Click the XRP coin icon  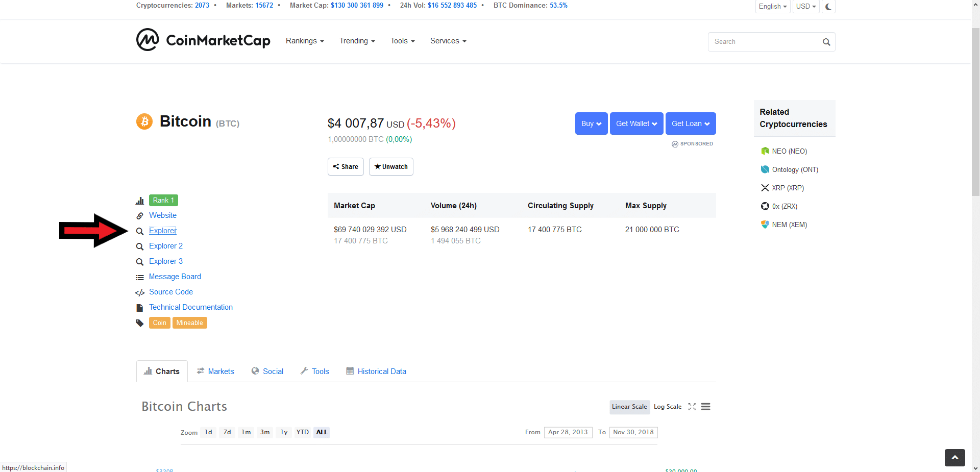(x=765, y=188)
